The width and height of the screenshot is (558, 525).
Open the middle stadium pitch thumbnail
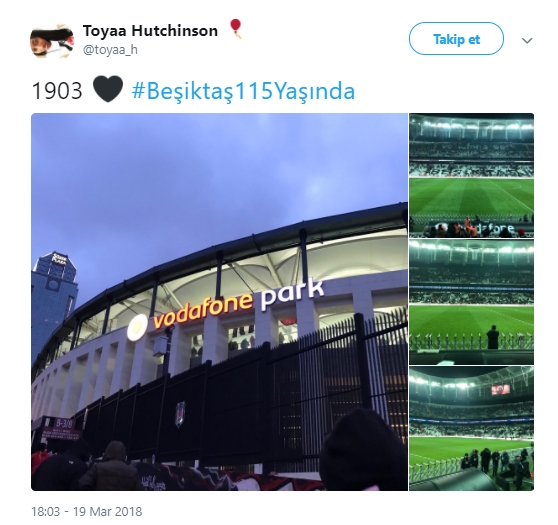[472, 302]
